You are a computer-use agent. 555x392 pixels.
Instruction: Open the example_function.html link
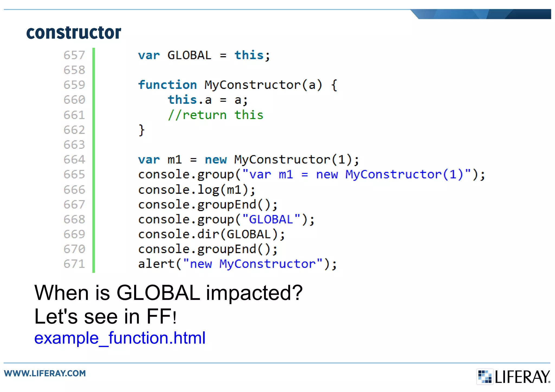point(120,338)
